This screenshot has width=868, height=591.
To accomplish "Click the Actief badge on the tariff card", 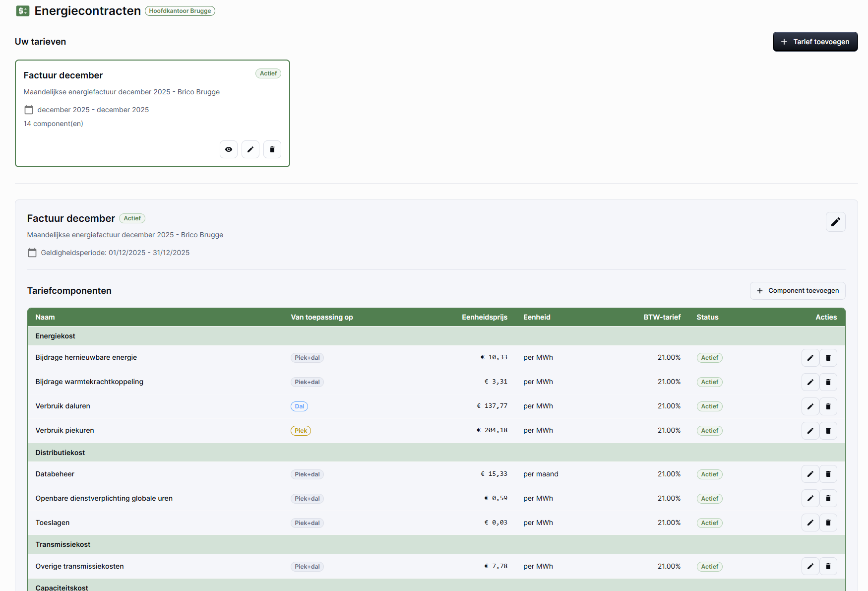I will (x=268, y=73).
